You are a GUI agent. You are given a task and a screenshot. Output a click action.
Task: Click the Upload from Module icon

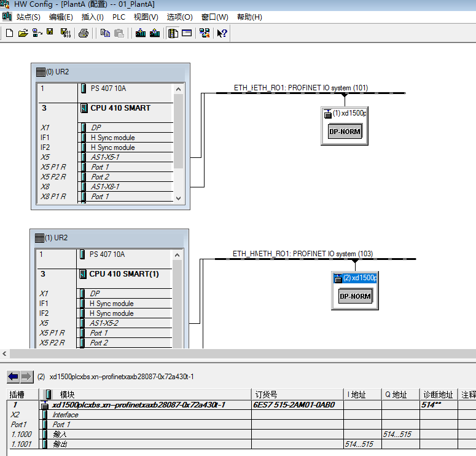[155, 33]
